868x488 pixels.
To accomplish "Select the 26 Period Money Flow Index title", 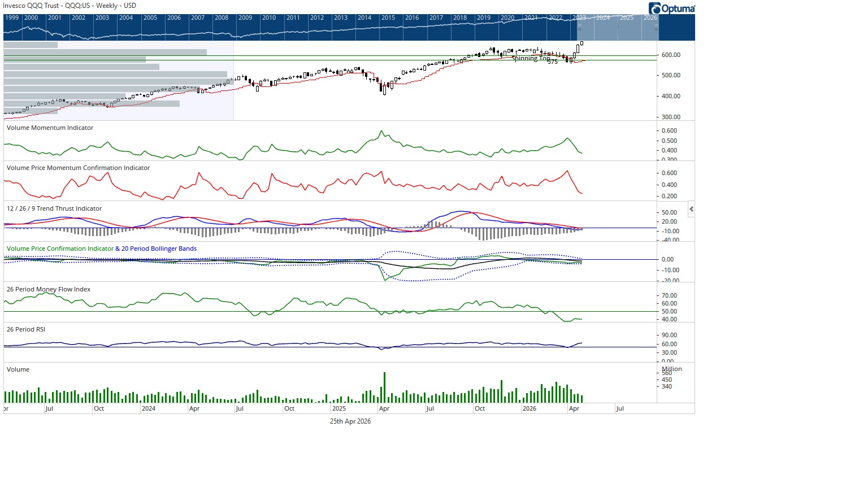I will [49, 289].
